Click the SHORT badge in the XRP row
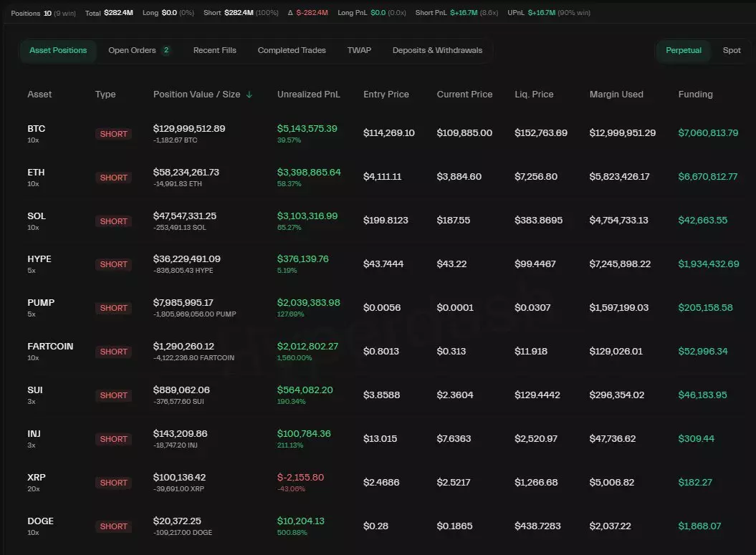This screenshot has height=555, width=756. tap(113, 483)
